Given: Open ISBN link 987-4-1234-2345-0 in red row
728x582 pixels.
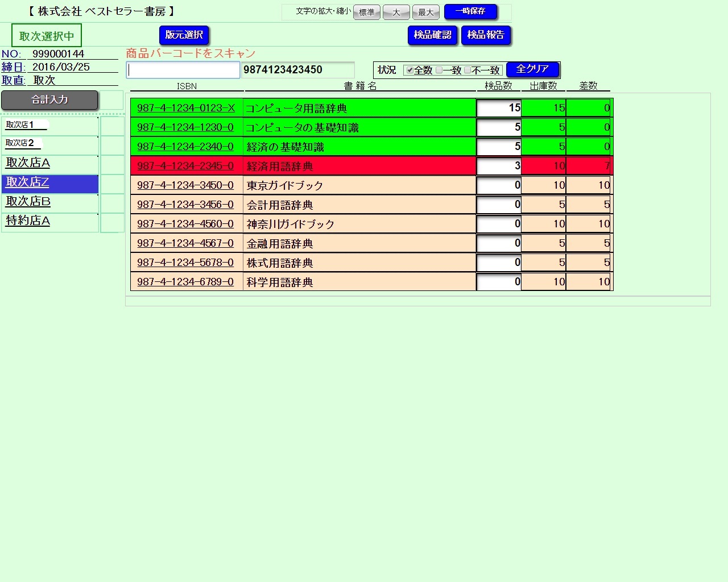Looking at the screenshot, I should (x=185, y=166).
